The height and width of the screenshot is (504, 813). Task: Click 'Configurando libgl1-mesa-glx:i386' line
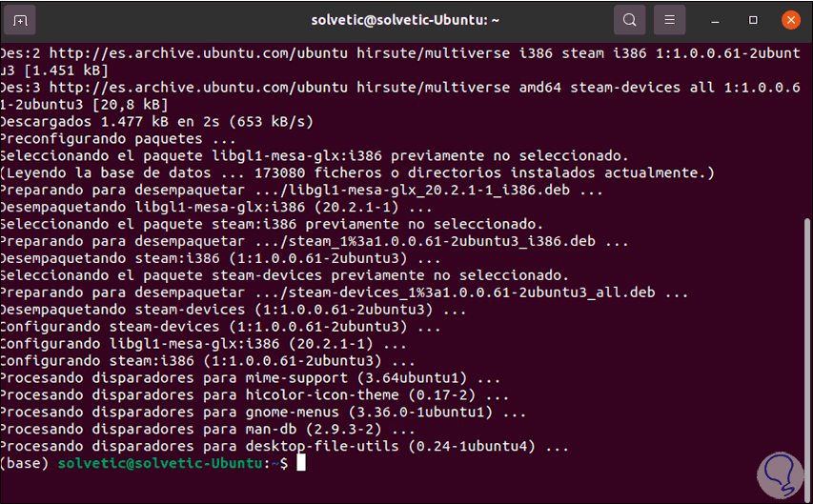pos(203,344)
